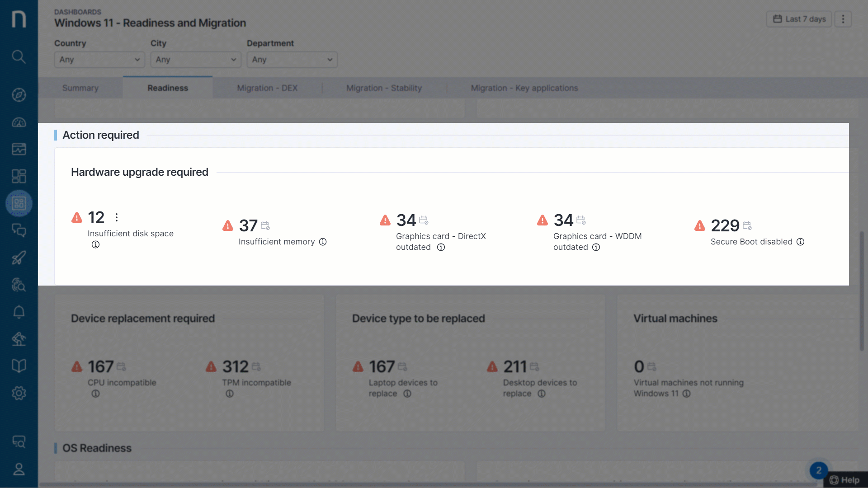Click info icon next to Insufficient memory
868x488 pixels.
pyautogui.click(x=323, y=242)
